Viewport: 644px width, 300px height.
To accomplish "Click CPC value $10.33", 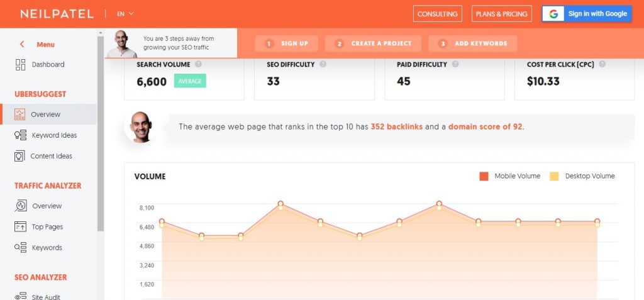I will [543, 81].
